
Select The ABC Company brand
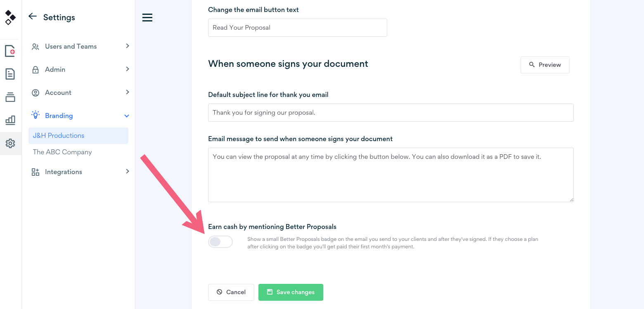coord(62,152)
